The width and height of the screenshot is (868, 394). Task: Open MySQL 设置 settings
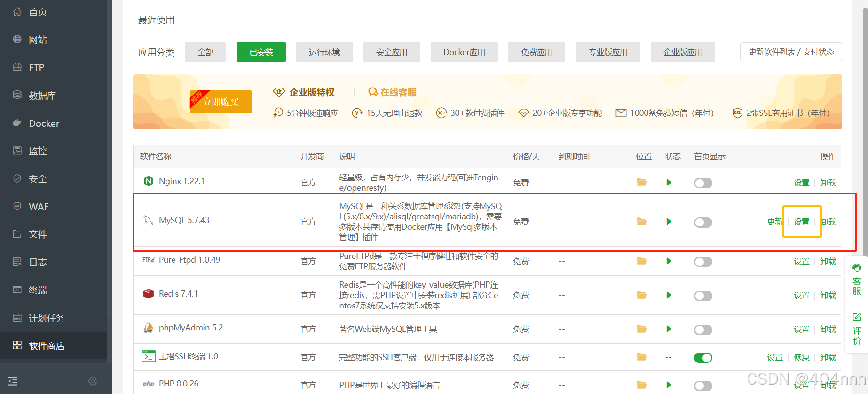(801, 222)
